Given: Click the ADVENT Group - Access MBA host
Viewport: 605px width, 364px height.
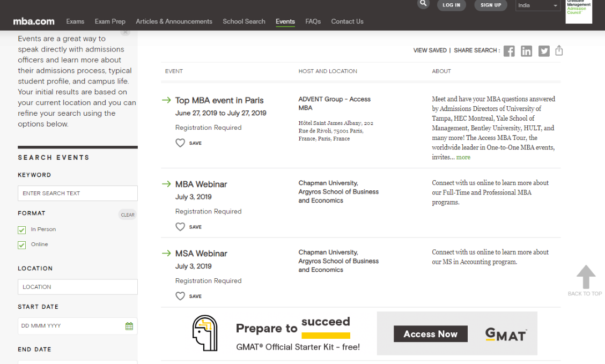Looking at the screenshot, I should click(334, 103).
